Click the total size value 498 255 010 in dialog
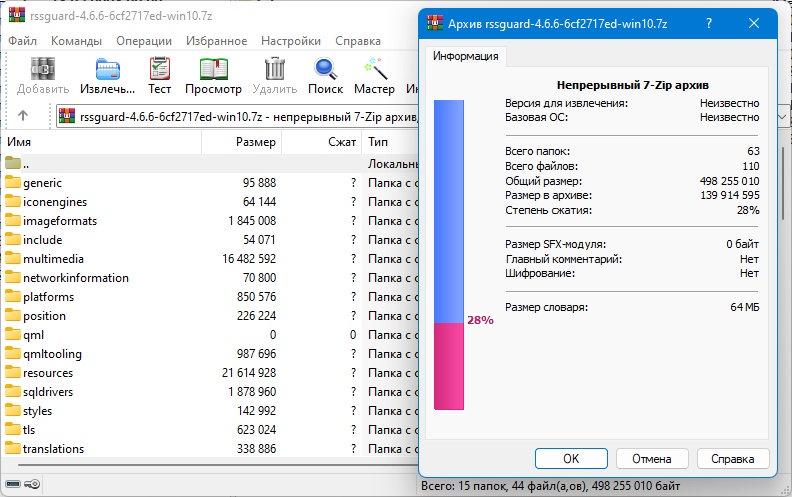Image resolution: width=792 pixels, height=497 pixels. pyautogui.click(x=729, y=181)
